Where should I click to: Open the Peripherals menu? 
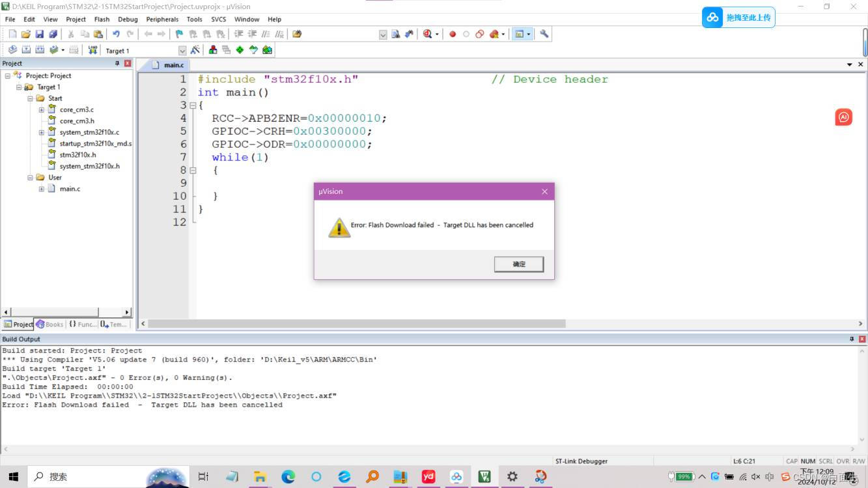[x=162, y=20]
